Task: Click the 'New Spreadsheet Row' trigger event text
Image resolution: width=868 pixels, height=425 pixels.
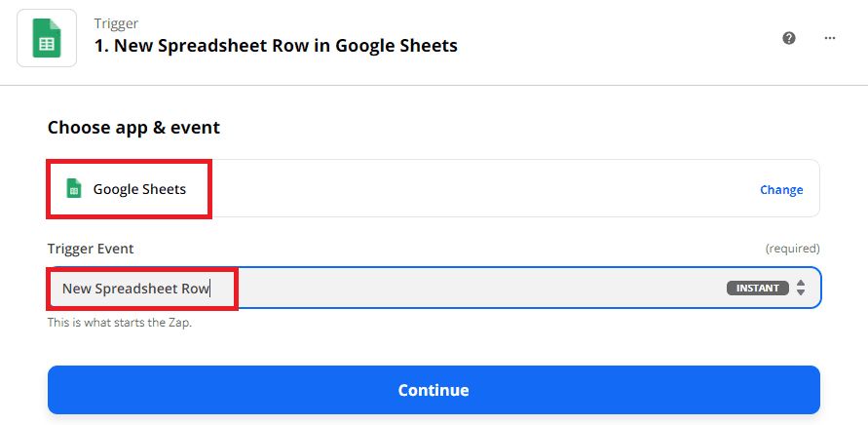Action: coord(135,289)
